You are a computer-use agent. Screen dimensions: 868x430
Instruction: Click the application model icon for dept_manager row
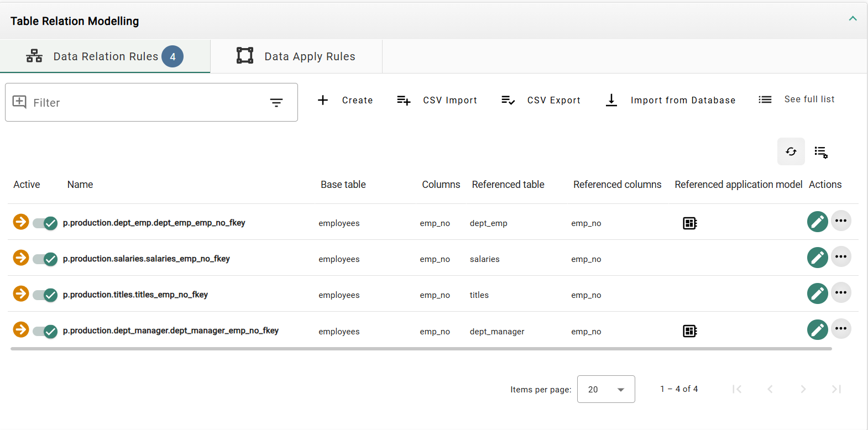coord(689,331)
